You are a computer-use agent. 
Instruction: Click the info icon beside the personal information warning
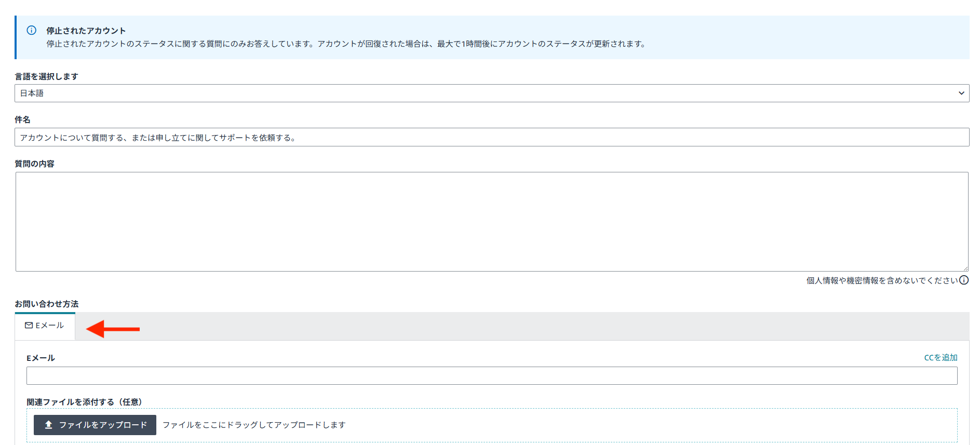(964, 280)
